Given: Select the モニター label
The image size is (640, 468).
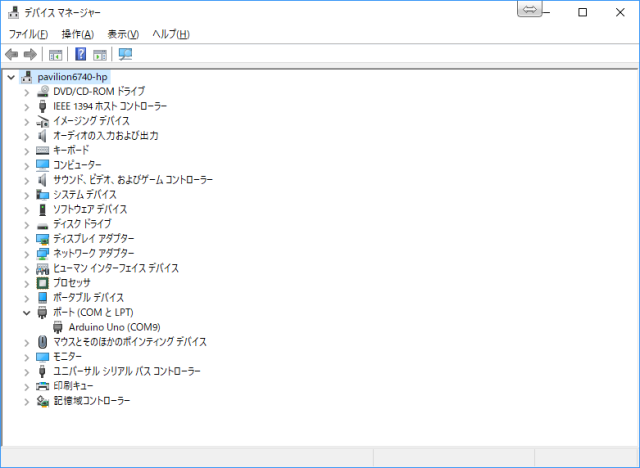Looking at the screenshot, I should coord(67,357).
